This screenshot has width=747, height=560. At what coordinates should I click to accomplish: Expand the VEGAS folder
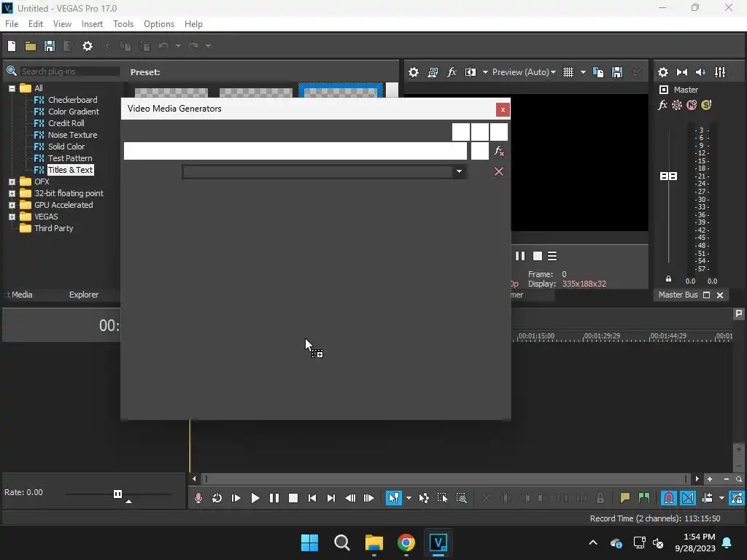pyautogui.click(x=12, y=217)
